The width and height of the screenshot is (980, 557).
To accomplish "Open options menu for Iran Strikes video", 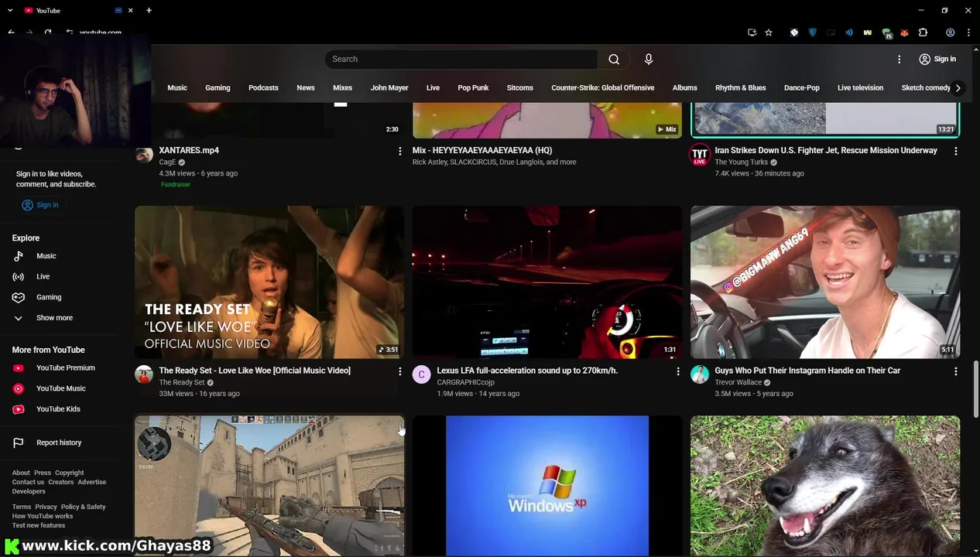I will point(955,151).
